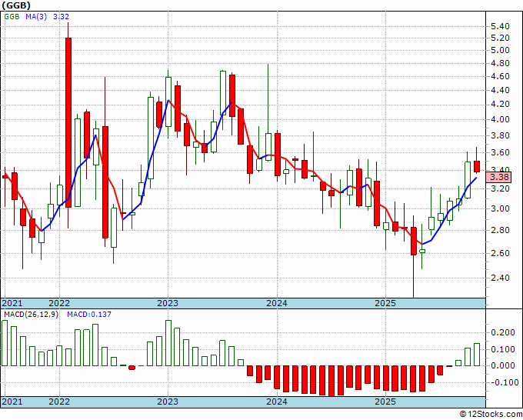Click the 5.40 price axis label
This screenshot has width=523, height=420.
pos(500,26)
